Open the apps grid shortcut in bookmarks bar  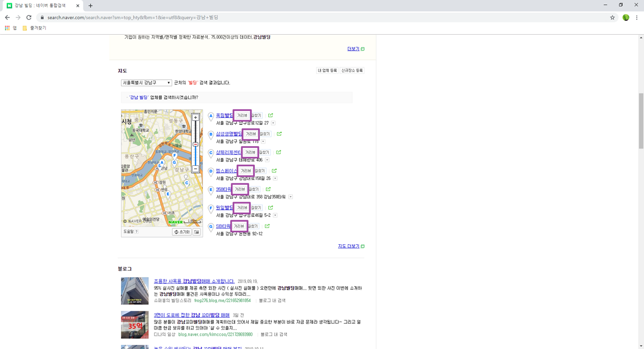point(7,28)
